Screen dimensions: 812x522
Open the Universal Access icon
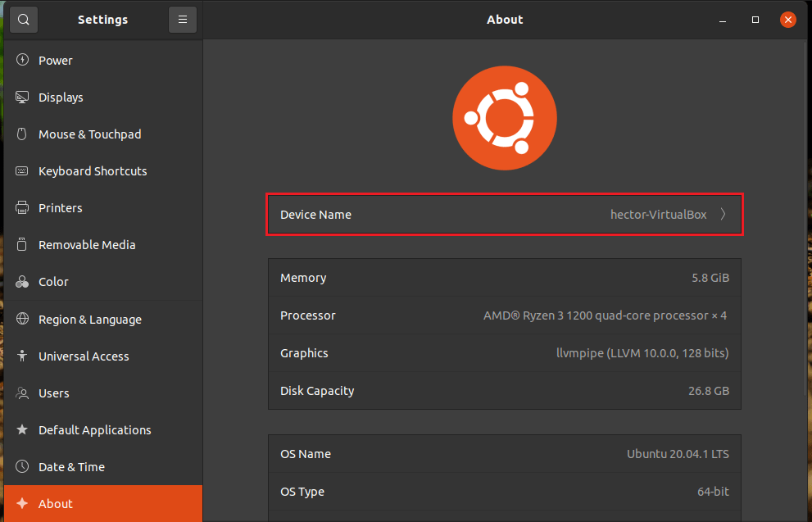pyautogui.click(x=22, y=356)
